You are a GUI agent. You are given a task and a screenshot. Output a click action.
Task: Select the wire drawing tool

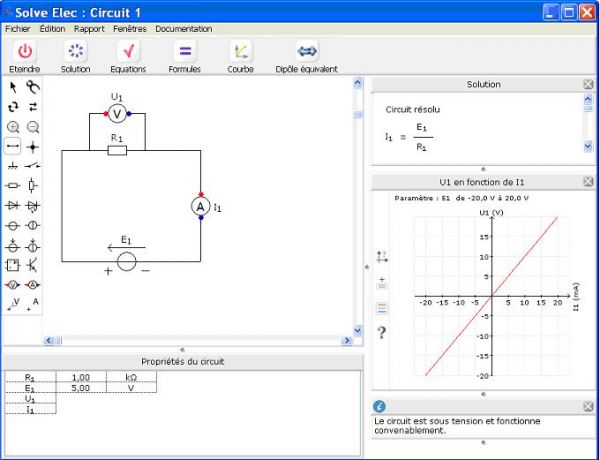[x=13, y=146]
